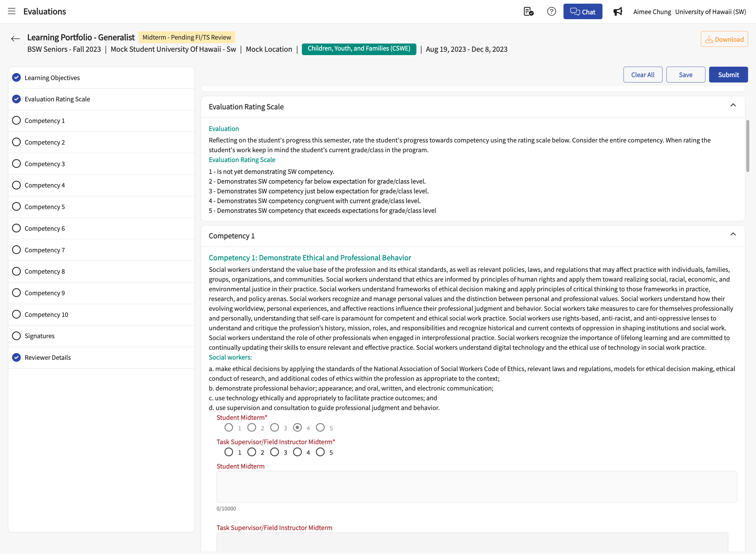Click the University of Hawaii (SW) label
756x554 pixels.
pyautogui.click(x=710, y=12)
